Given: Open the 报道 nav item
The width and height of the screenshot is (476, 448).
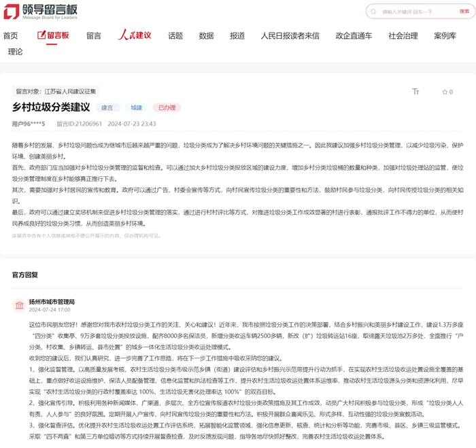Looking at the screenshot, I should click(237, 36).
